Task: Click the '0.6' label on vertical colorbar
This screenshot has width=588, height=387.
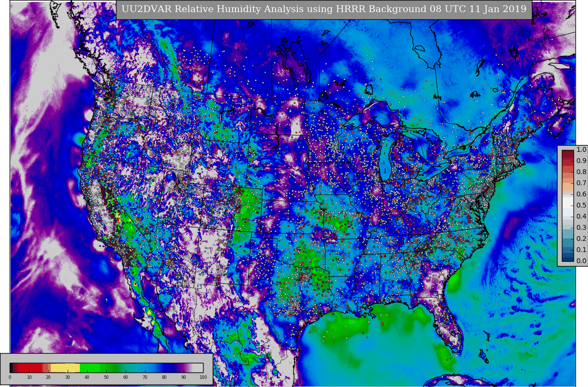Action: pyautogui.click(x=581, y=194)
